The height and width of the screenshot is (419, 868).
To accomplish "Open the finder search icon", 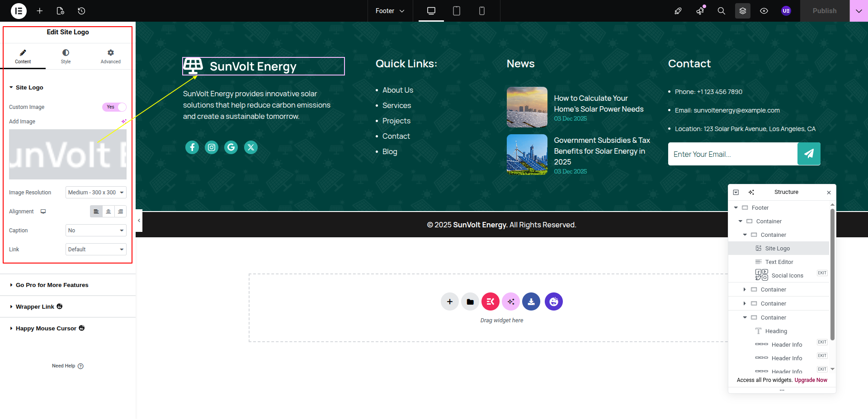I will 722,11.
